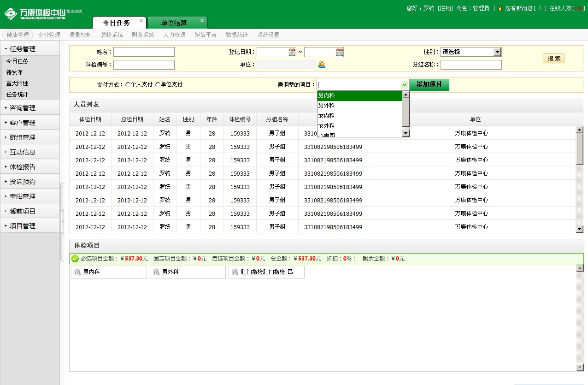The image size is (588, 385).
Task: Click the 体检编号 input field
Action: pos(144,65)
